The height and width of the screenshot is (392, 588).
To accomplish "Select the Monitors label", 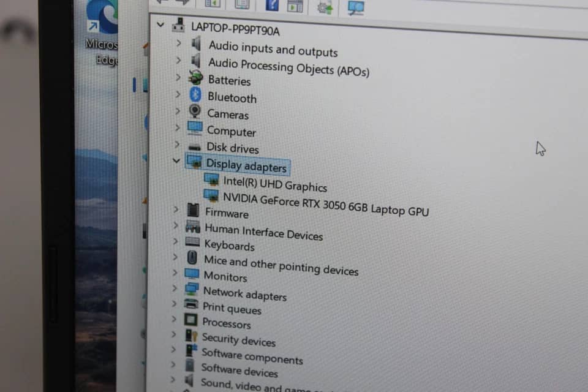I will (x=225, y=276).
